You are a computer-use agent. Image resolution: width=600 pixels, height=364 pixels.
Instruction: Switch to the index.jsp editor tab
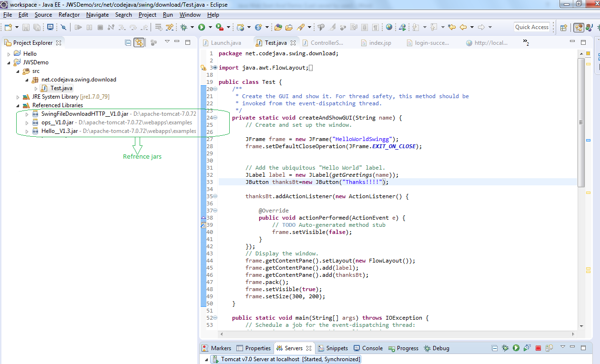pyautogui.click(x=376, y=43)
